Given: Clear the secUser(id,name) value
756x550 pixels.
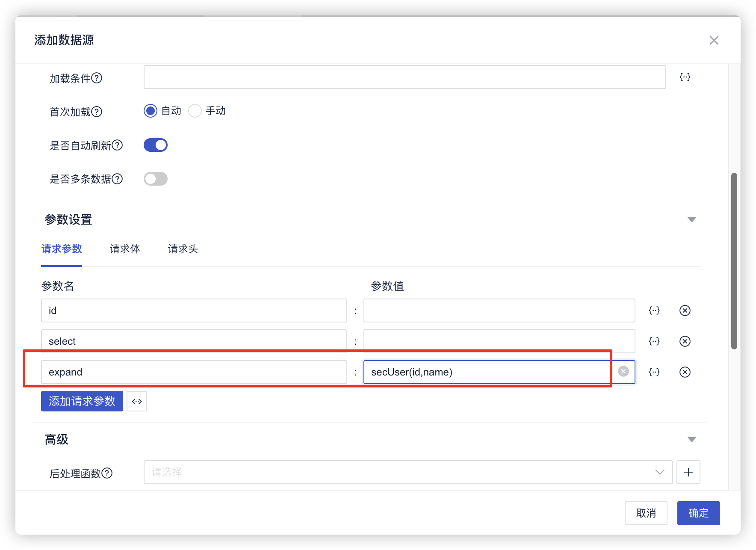Looking at the screenshot, I should 623,372.
